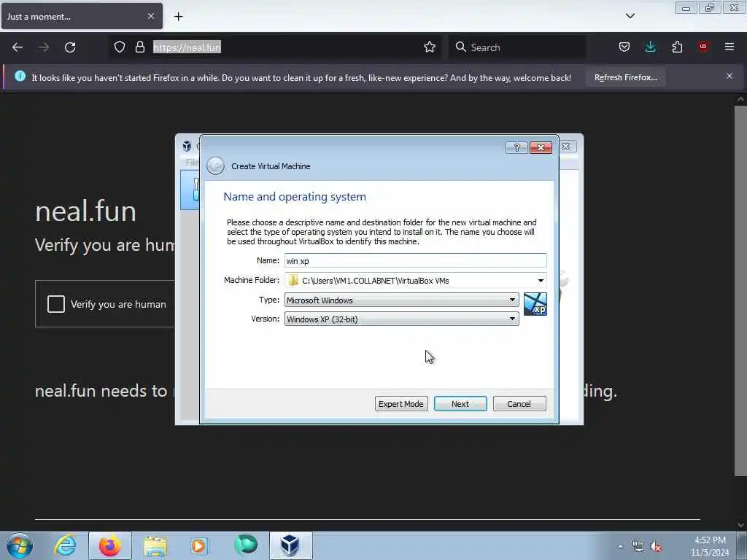
Task: Open Windows Explorer from the taskbar
Action: click(155, 545)
